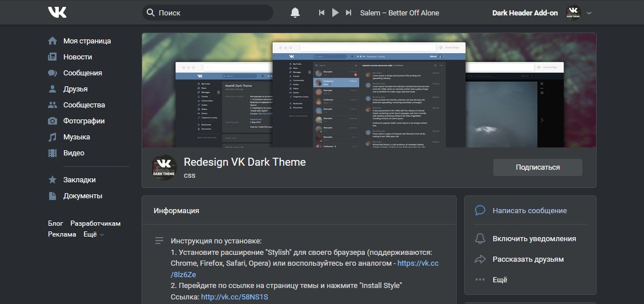Screen dimensions: 644x304
Task: Skip to previous track in header player
Action: click(321, 13)
